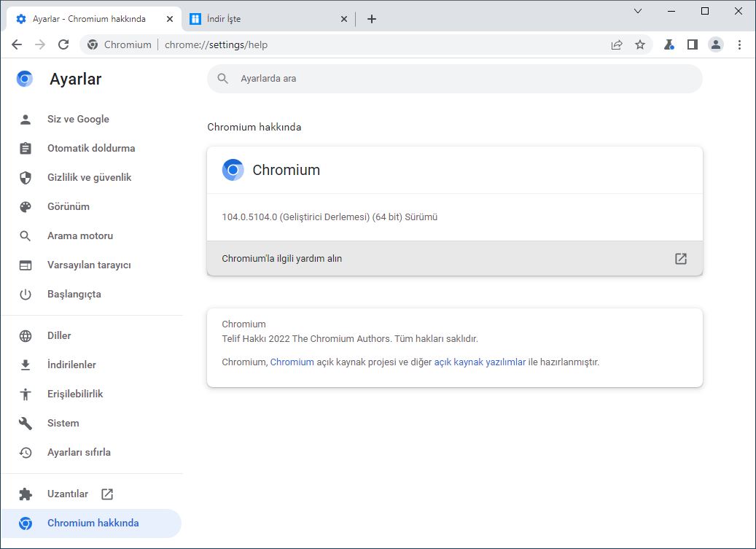Click the version text 104.0.5104.0

click(x=330, y=217)
